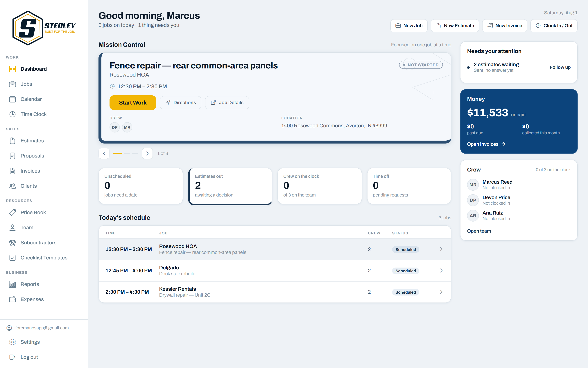588x368 pixels.
Task: Click the Estimates document icon
Action: (x=12, y=141)
